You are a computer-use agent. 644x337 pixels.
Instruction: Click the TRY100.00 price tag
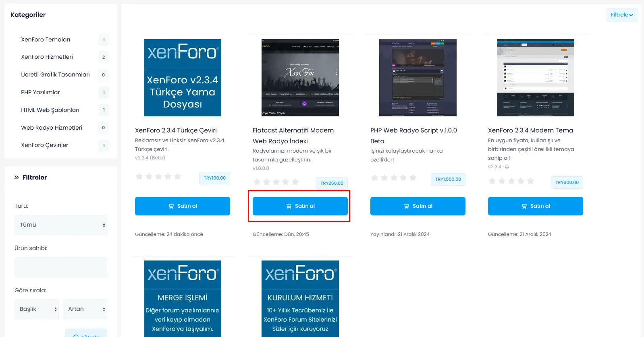(215, 178)
